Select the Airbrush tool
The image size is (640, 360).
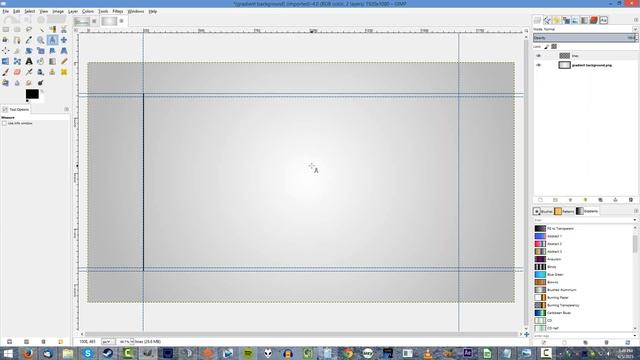[x=29, y=72]
